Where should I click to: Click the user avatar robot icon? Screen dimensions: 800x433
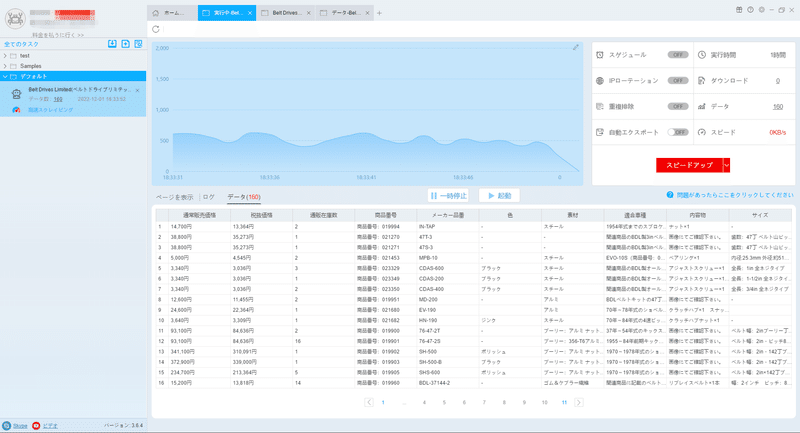15,19
